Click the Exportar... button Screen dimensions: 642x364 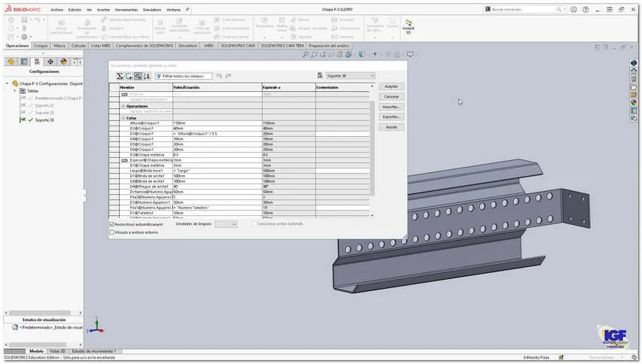click(x=391, y=117)
